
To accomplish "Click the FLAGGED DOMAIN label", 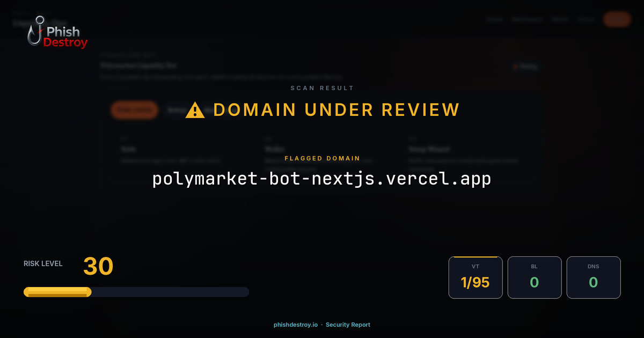I will (x=322, y=158).
